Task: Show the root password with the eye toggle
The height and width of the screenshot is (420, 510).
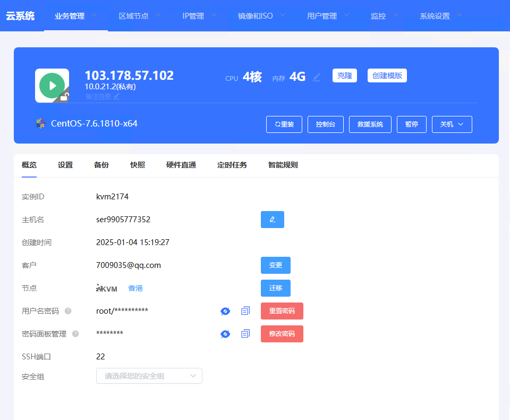Action: pyautogui.click(x=225, y=311)
